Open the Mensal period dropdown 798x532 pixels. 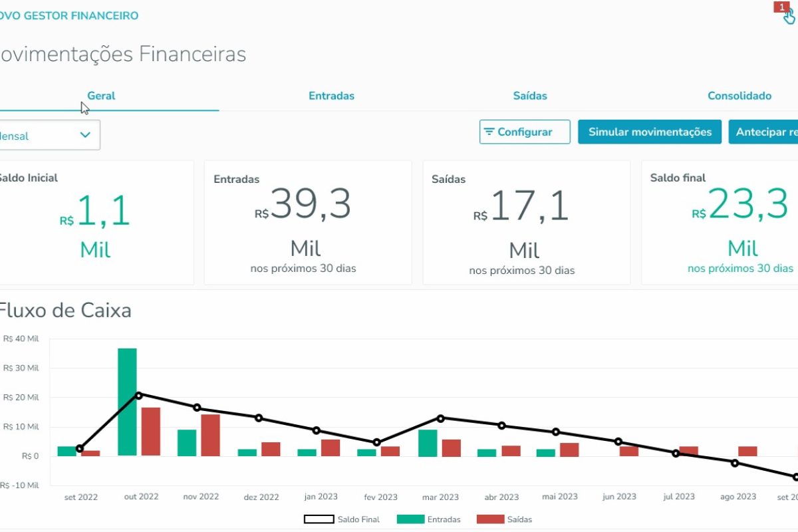coord(47,135)
